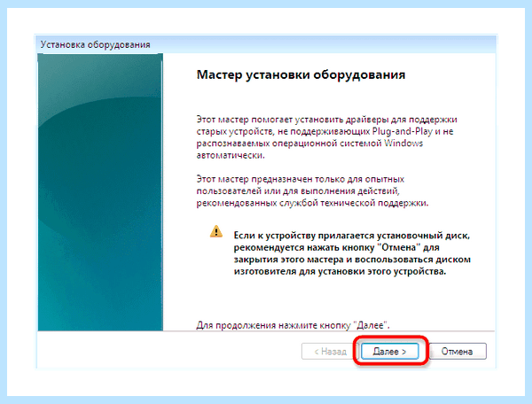This screenshot has width=532, height=404.
Task: Click the text "Для продолжения нажмите кнопку "Далее"."
Action: point(293,325)
